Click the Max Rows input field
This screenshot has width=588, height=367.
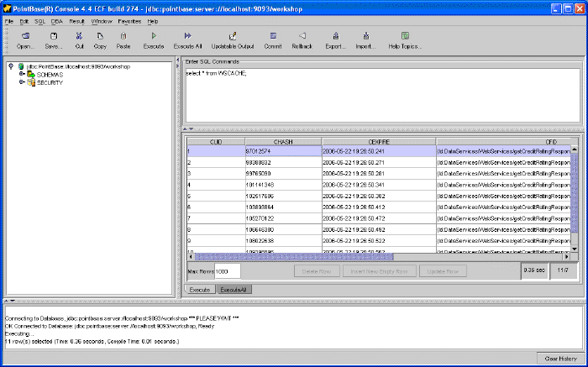tap(228, 271)
